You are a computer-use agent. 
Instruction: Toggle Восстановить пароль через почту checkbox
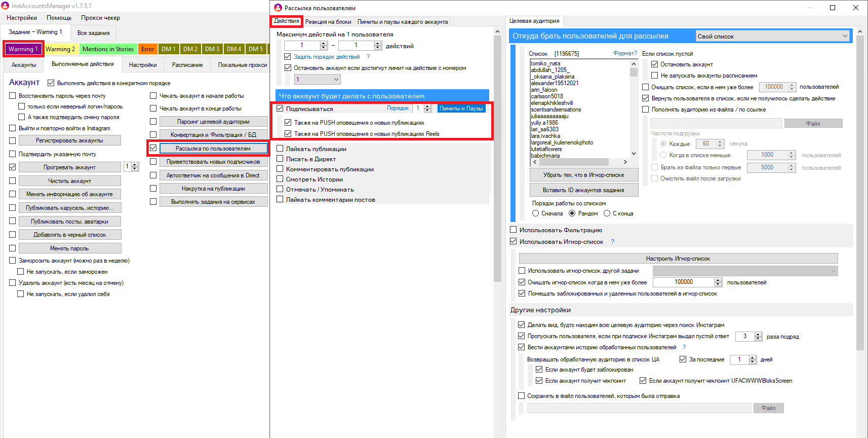[x=13, y=96]
